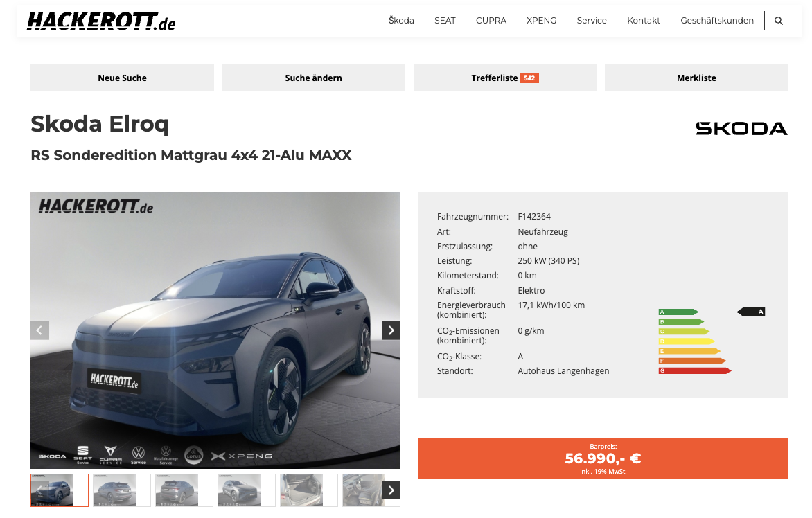The width and height of the screenshot is (812, 518).
Task: Advance thumbnail strip with arrow
Action: [391, 490]
